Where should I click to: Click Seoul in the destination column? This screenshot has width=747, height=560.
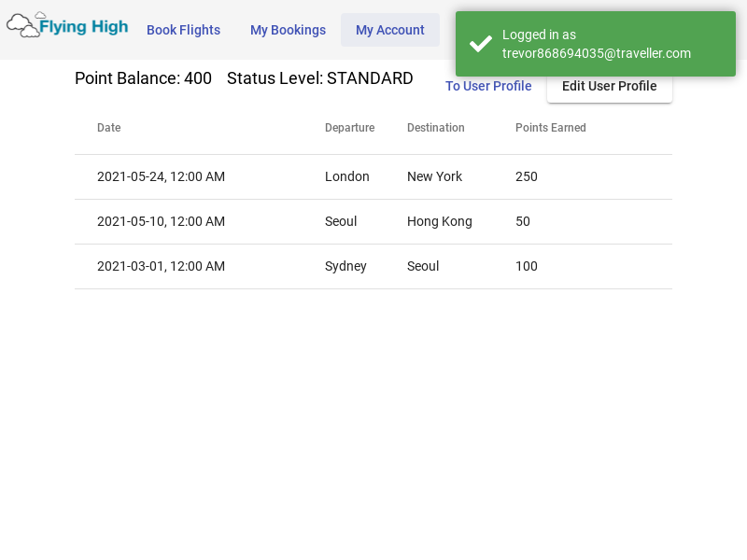pos(423,266)
